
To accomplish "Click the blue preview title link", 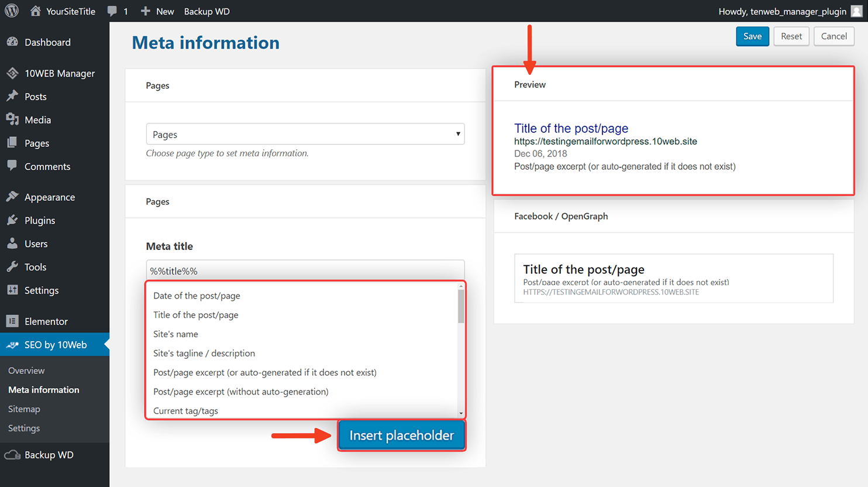I will pos(571,128).
